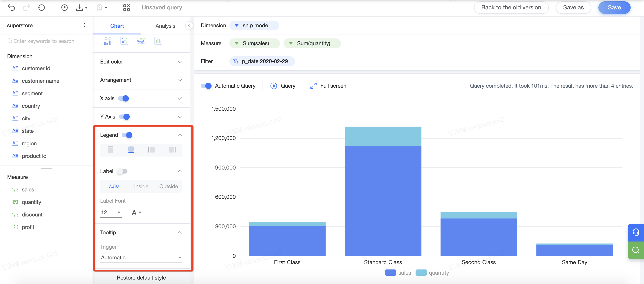Open the p_date 2020-02-29 filter pill
This screenshot has width=644, height=284.
point(262,61)
